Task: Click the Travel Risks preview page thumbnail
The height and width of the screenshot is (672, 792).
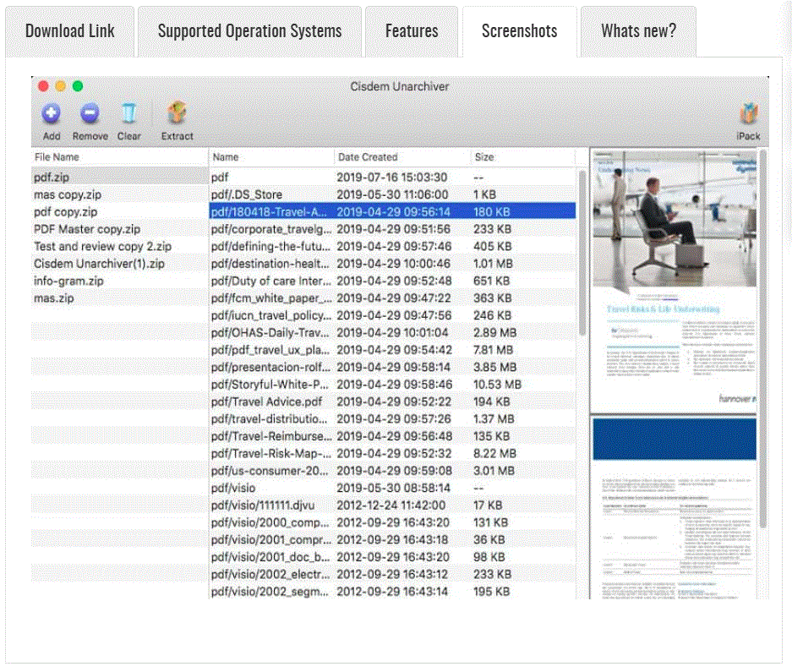Action: click(x=675, y=281)
